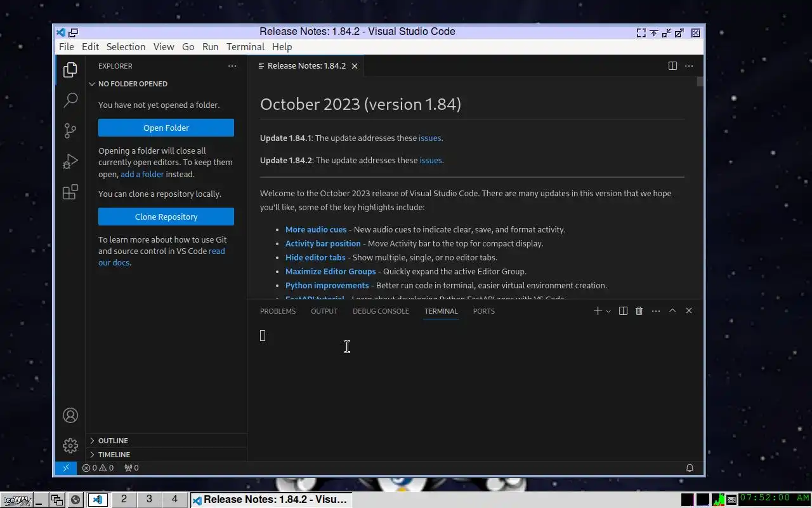
Task: Click the Clone Repository button
Action: pyautogui.click(x=166, y=217)
